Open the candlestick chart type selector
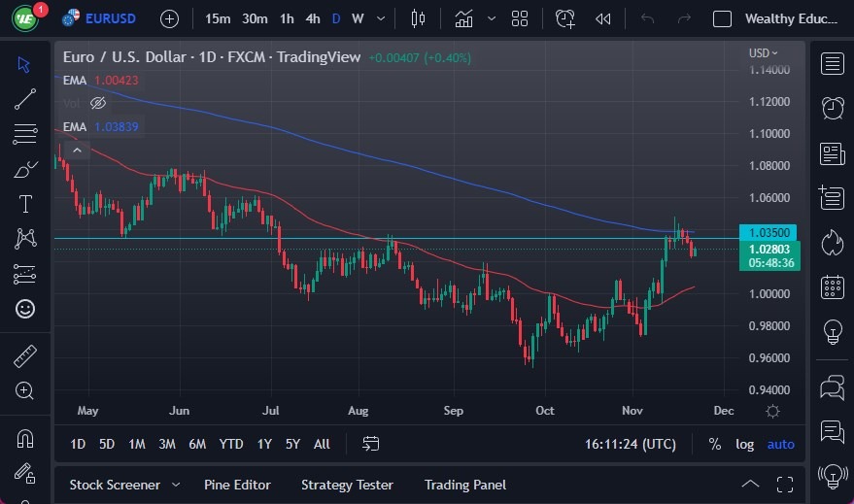 pos(419,18)
